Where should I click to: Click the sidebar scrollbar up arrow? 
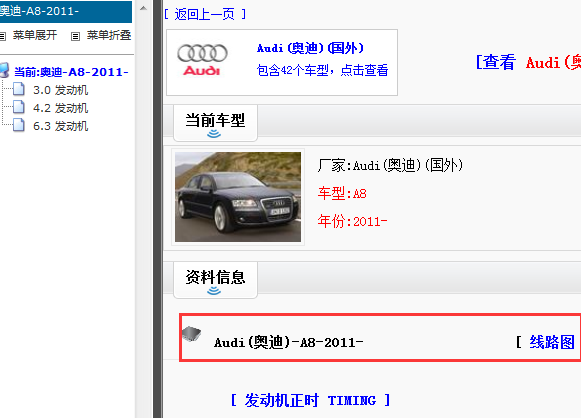143,8
